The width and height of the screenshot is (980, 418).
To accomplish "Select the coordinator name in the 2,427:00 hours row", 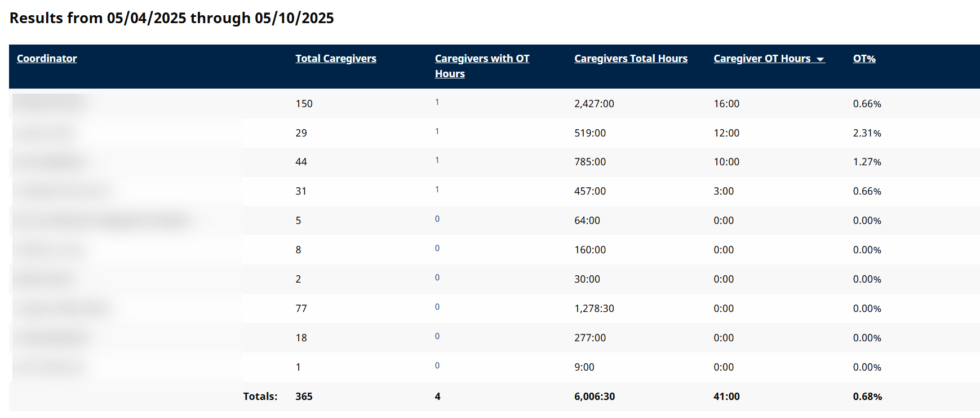I will (x=50, y=103).
